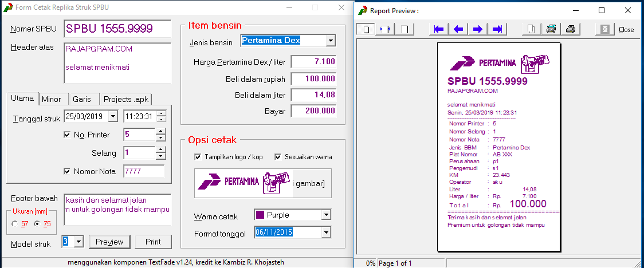Click the Beli dalam rupiah field
This screenshot has width=644, height=268.
click(314, 79)
